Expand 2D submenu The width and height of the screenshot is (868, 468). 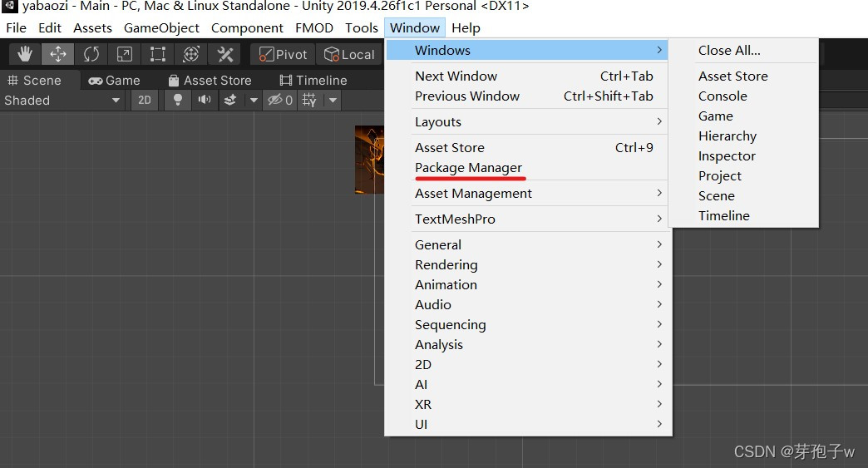click(x=527, y=364)
